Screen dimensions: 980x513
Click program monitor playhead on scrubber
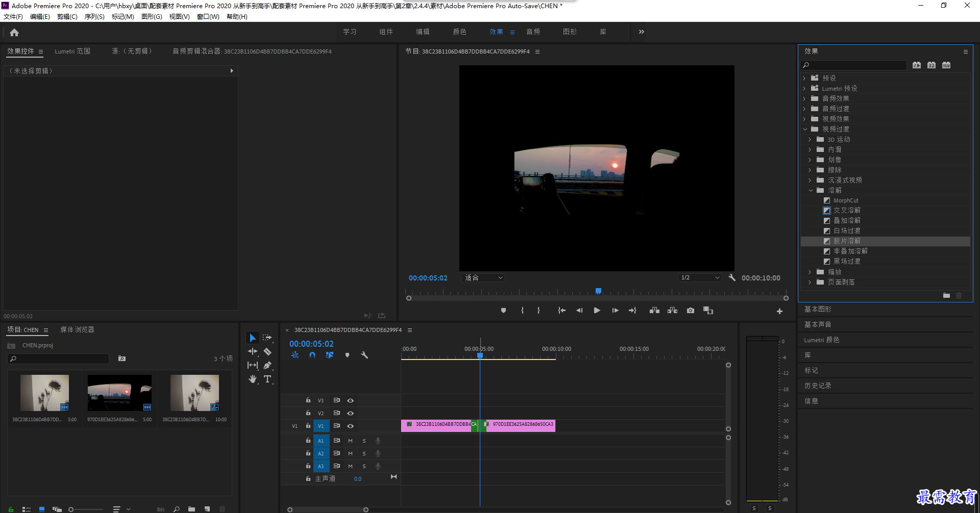point(598,291)
